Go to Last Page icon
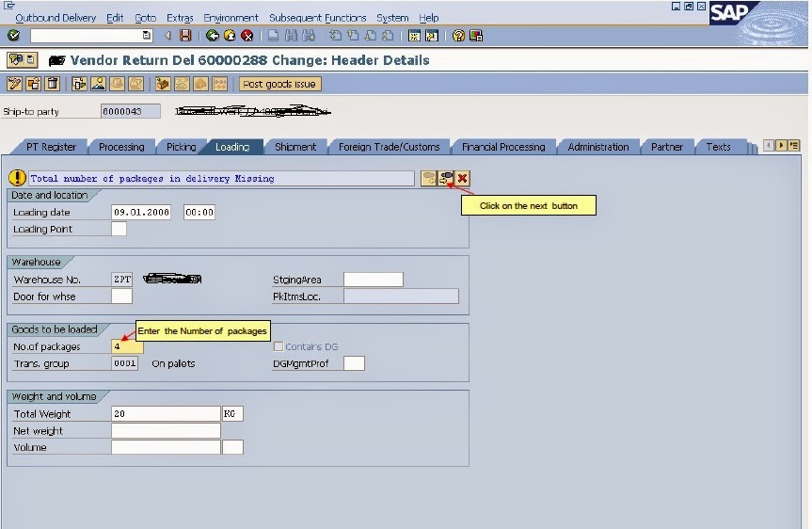The width and height of the screenshot is (812, 529). pos(388,36)
